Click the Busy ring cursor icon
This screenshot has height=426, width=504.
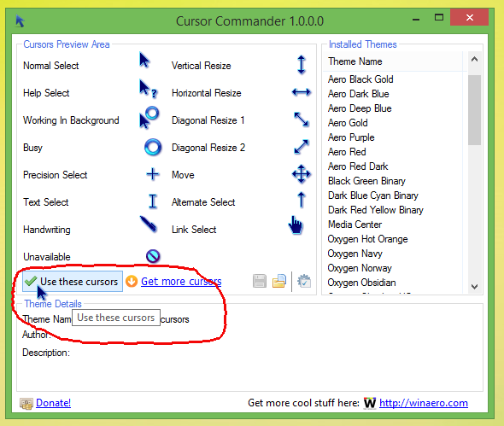point(152,148)
